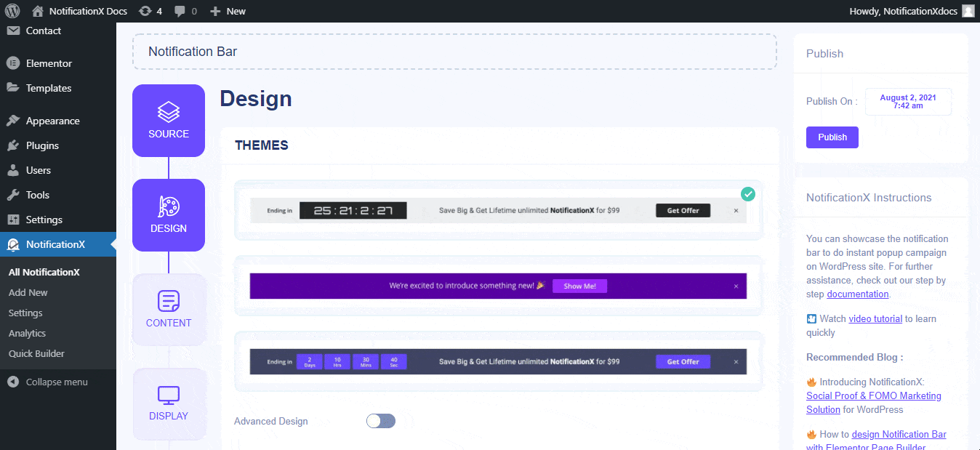This screenshot has width=980, height=450.
Task: Go to All NotificationX submenu
Action: (x=44, y=272)
